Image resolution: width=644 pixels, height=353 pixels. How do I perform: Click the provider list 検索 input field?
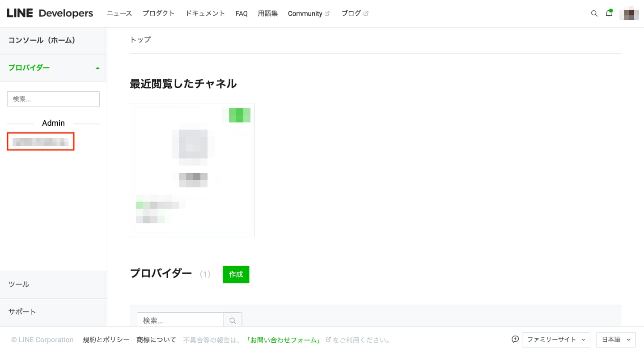180,320
